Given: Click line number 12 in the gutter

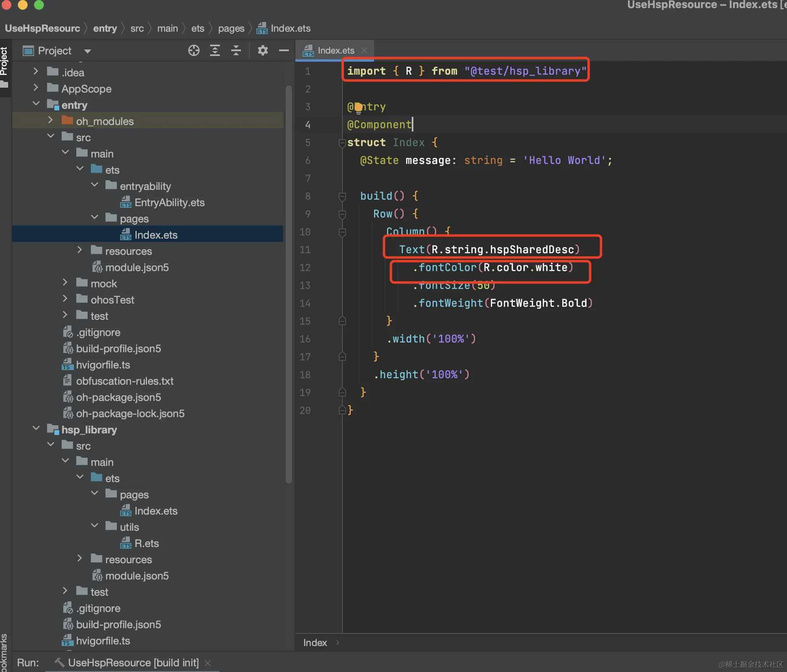Looking at the screenshot, I should 305,268.
